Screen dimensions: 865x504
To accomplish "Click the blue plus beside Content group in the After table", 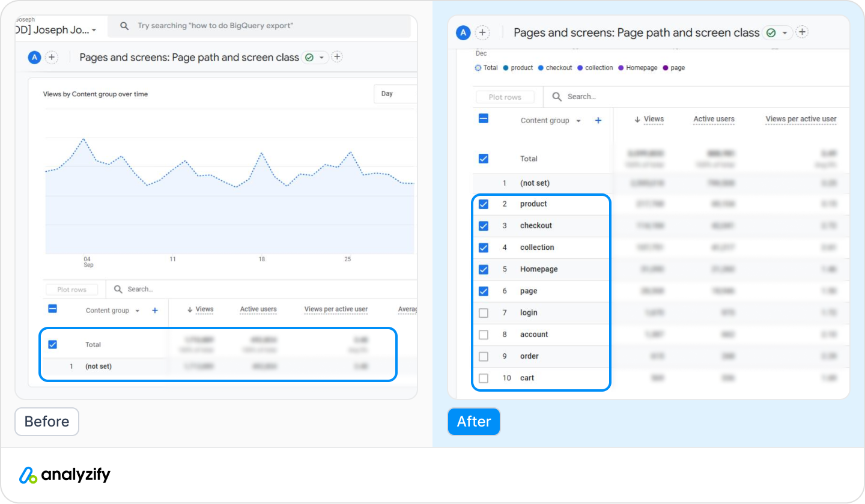I will 598,121.
